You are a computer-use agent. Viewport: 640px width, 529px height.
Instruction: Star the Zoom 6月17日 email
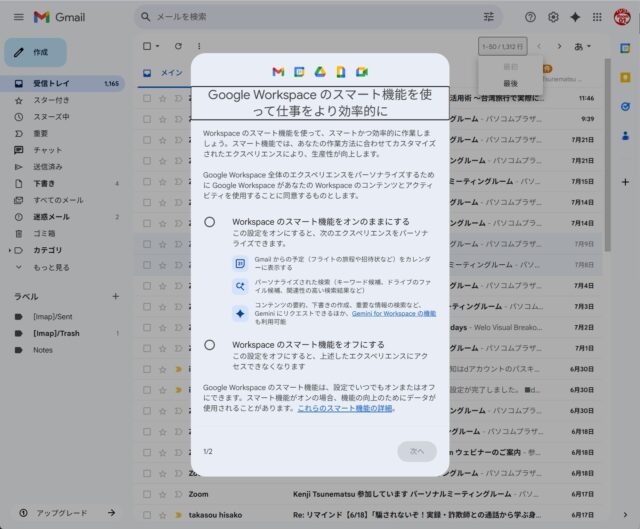pos(162,494)
